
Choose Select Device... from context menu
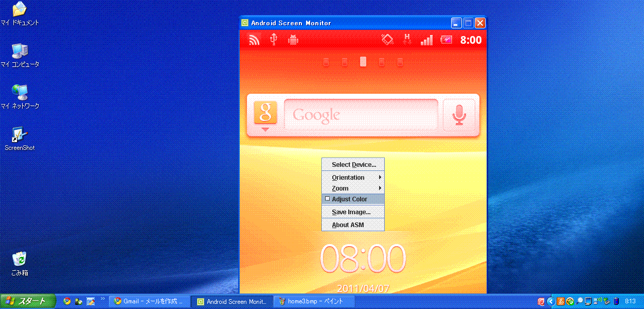(x=353, y=165)
